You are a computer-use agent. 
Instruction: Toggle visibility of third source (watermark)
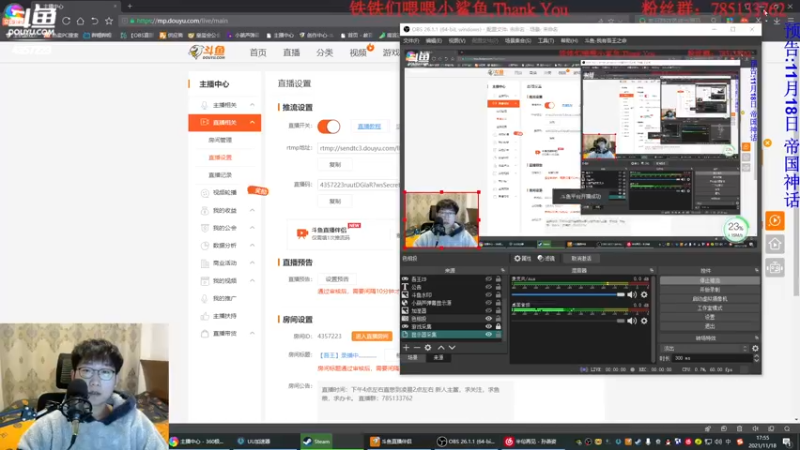(x=488, y=295)
